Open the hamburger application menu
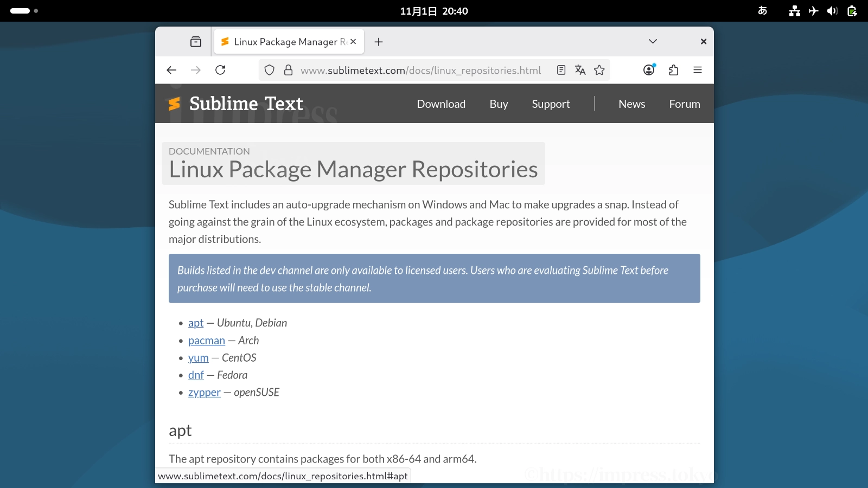 pyautogui.click(x=698, y=70)
